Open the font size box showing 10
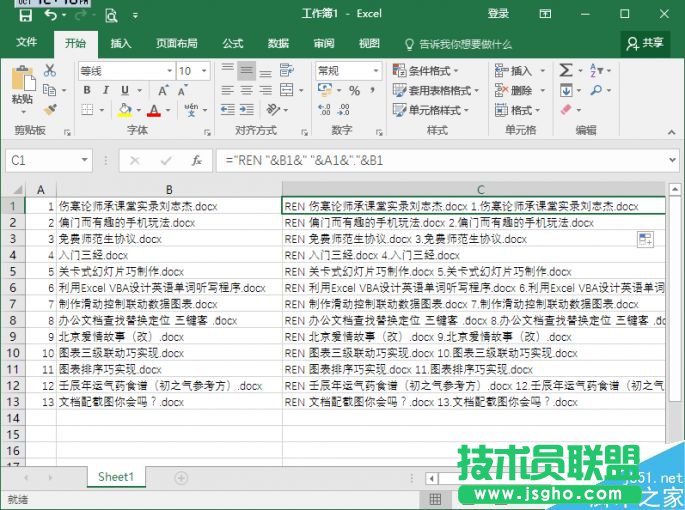This screenshot has height=510, width=685. [x=193, y=71]
